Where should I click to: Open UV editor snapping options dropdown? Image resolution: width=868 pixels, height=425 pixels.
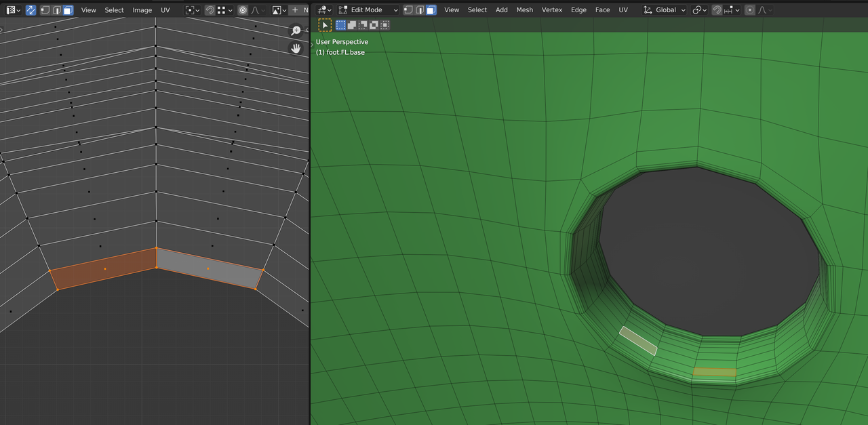click(224, 10)
